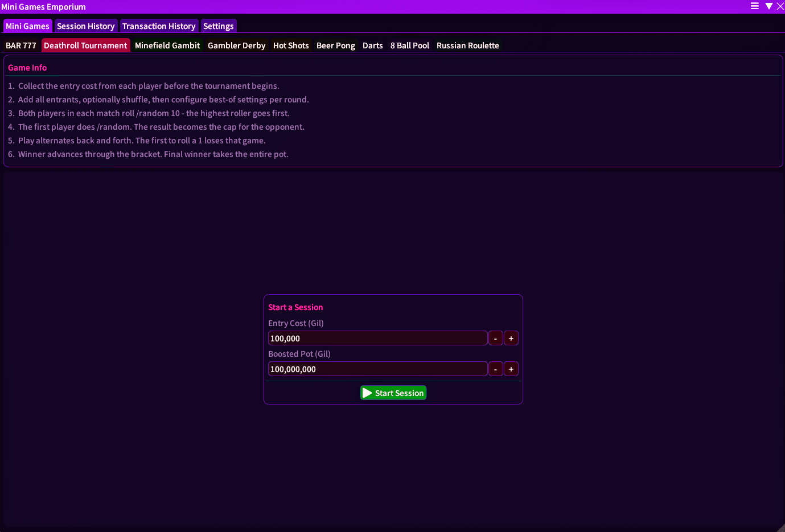The height and width of the screenshot is (532, 785).
Task: Click the 'Boosted Pot (Gil)' label
Action: (x=299, y=354)
